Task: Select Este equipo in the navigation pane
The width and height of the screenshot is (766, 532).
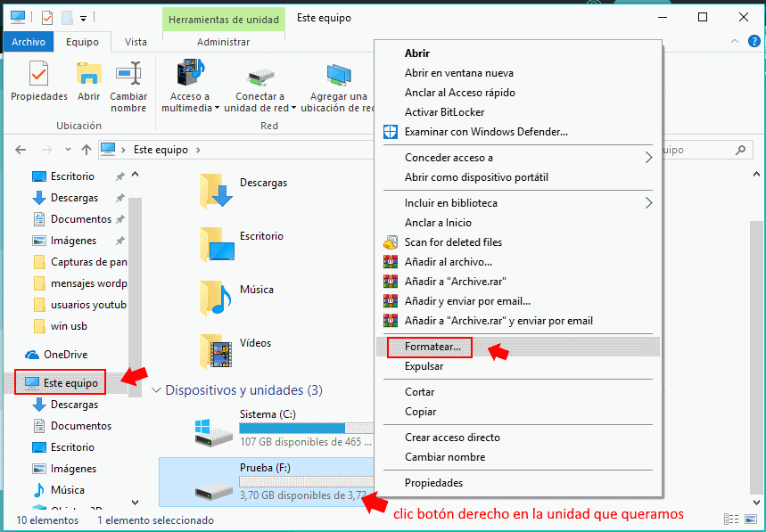Action: (70, 383)
